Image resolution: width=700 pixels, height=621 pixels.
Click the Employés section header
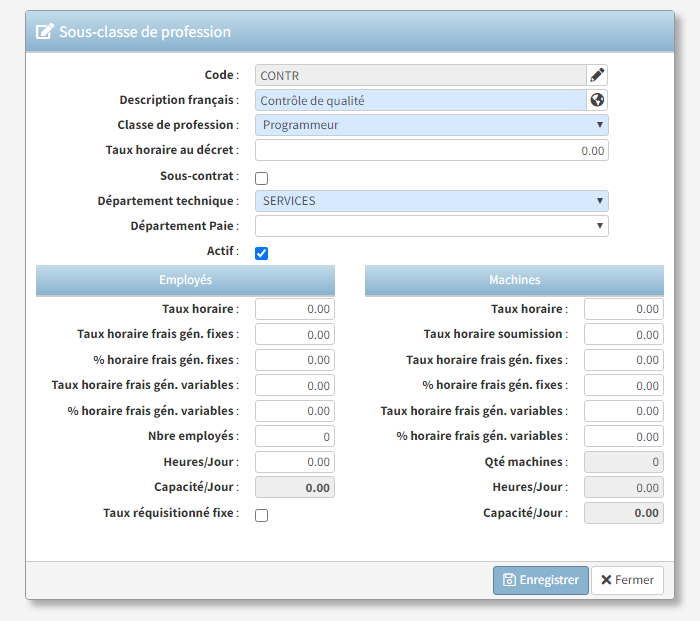tap(185, 280)
